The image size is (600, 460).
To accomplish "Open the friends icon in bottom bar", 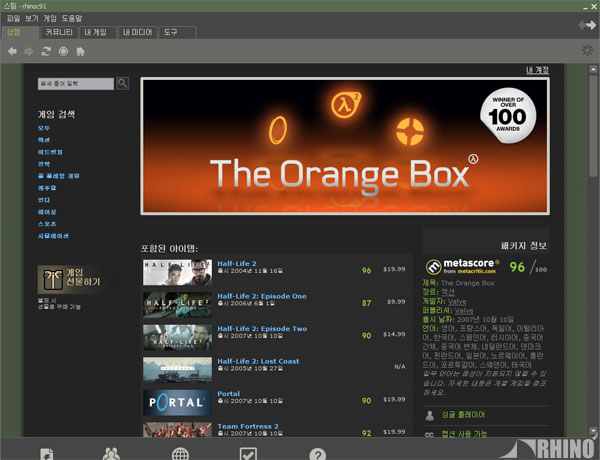I will coord(111,454).
